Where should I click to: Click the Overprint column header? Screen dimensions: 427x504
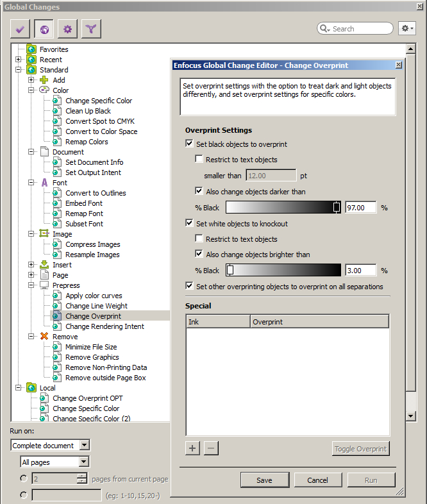tap(320, 322)
